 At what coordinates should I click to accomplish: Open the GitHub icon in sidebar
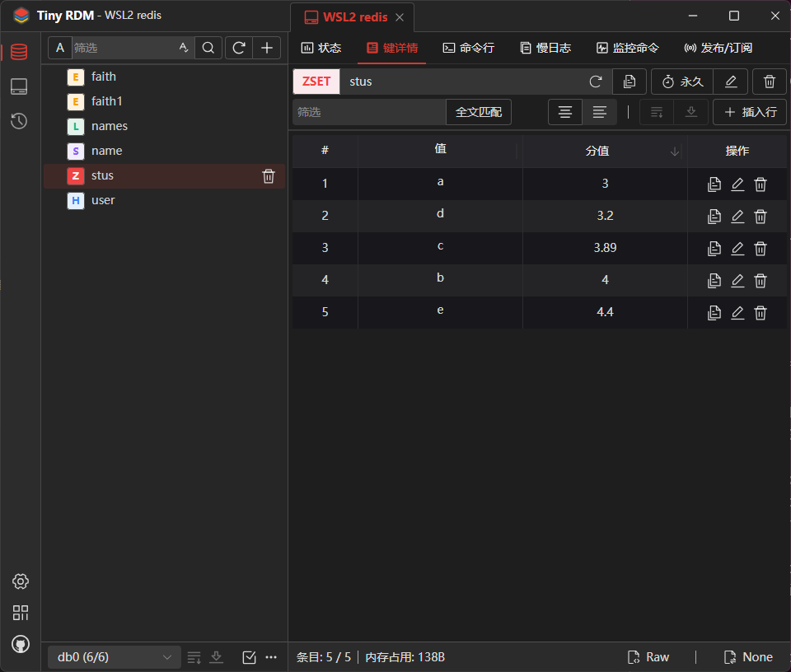(x=20, y=644)
